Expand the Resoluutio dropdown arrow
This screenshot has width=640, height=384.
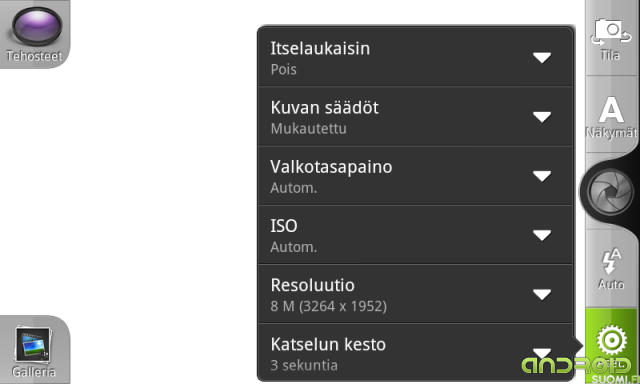(542, 294)
